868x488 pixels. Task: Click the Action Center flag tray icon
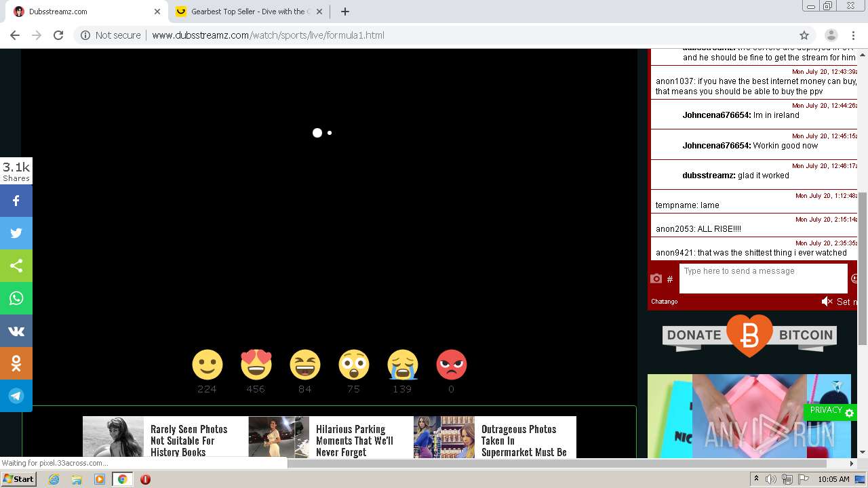[804, 479]
